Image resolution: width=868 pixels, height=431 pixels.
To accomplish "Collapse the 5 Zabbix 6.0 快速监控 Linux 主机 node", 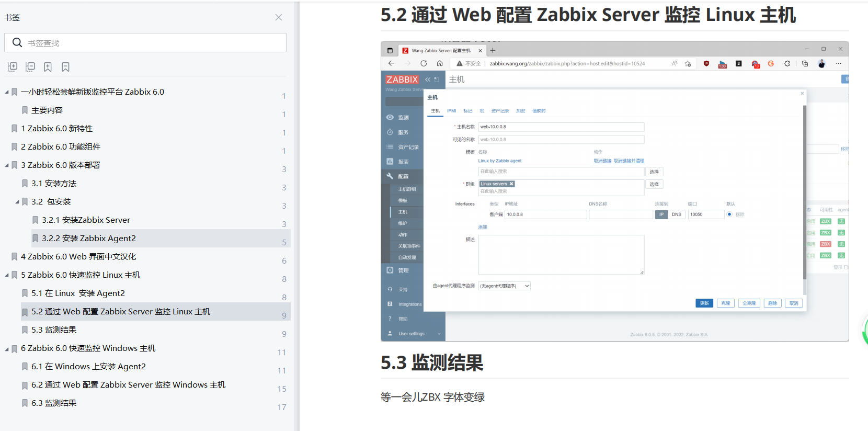I will (7, 275).
